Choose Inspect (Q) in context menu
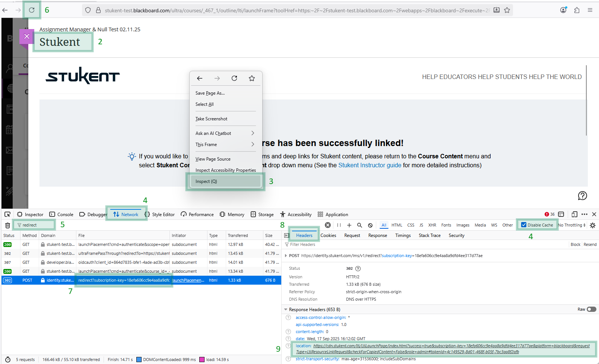Viewport: 599px width, 364px height. [225, 181]
